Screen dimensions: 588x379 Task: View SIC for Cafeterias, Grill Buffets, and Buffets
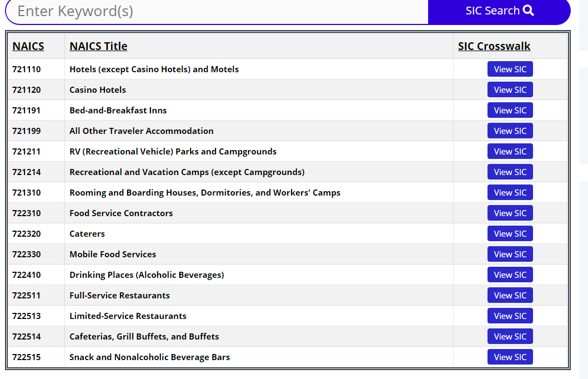click(510, 337)
